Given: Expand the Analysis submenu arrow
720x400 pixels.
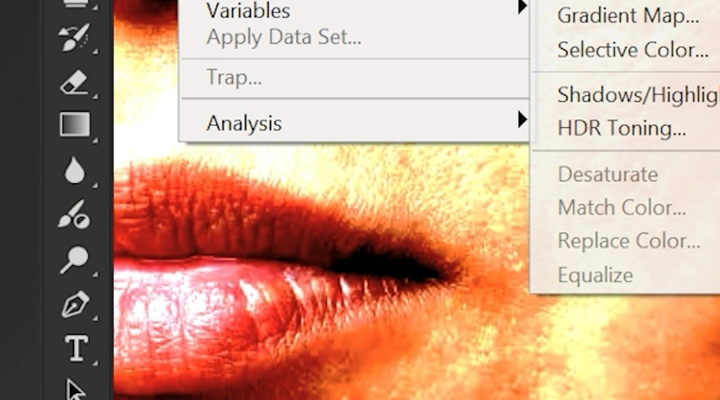Looking at the screenshot, I should [522, 120].
